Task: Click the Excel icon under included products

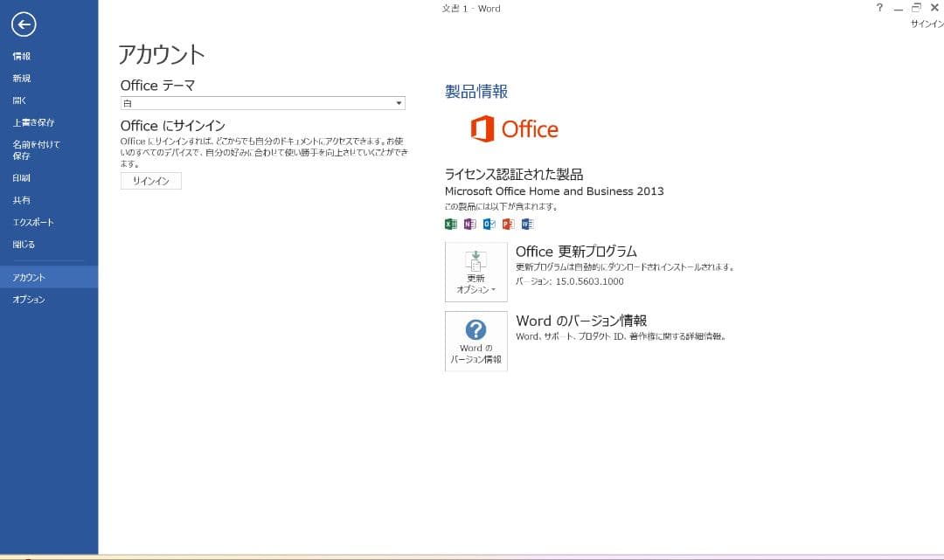Action: coord(451,224)
